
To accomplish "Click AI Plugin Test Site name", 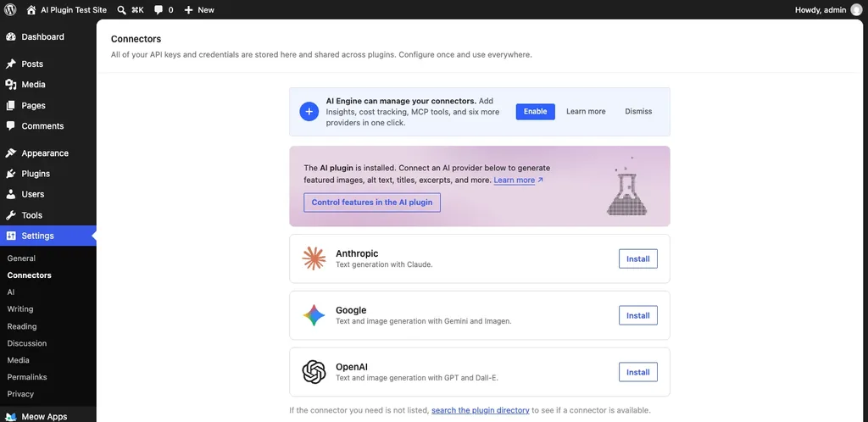I will (74, 10).
